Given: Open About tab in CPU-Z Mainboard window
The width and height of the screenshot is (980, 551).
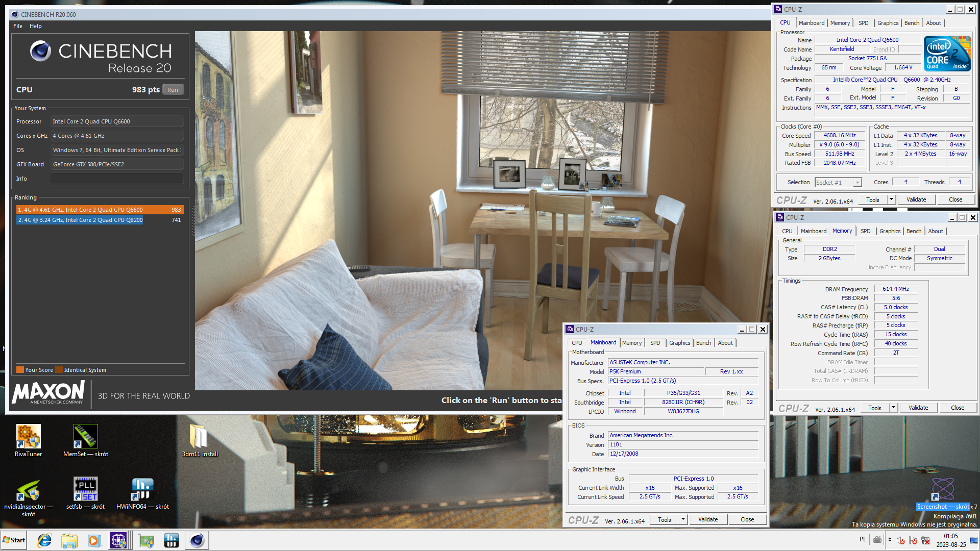Looking at the screenshot, I should (725, 343).
